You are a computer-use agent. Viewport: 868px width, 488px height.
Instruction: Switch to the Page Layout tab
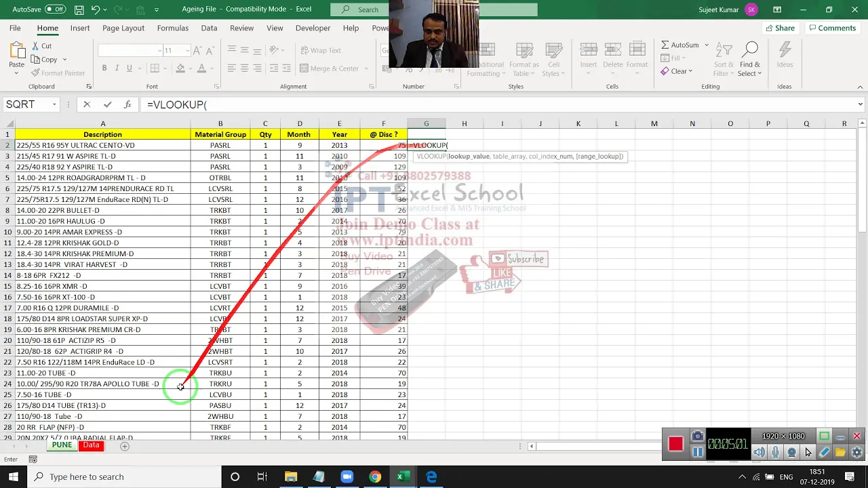(x=123, y=28)
